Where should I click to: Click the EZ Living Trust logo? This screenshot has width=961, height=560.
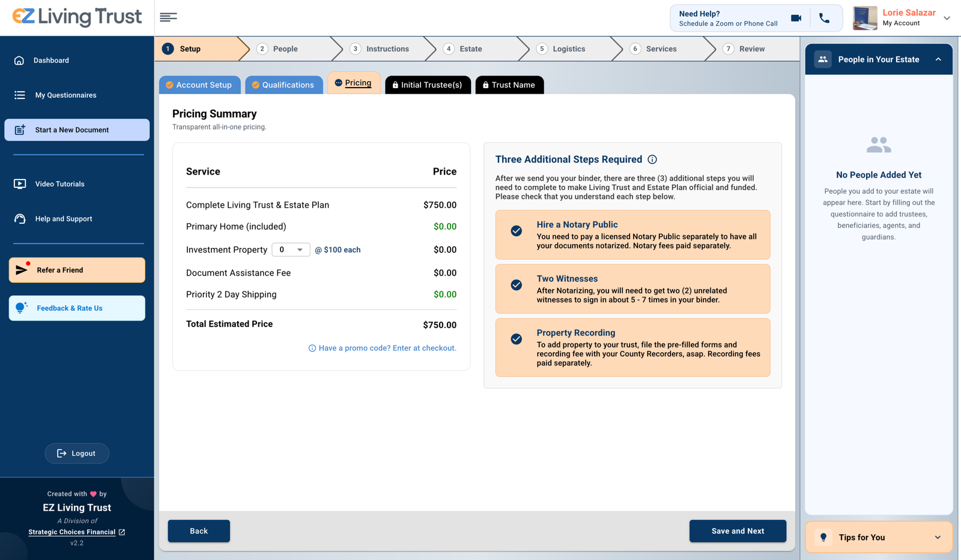77,17
